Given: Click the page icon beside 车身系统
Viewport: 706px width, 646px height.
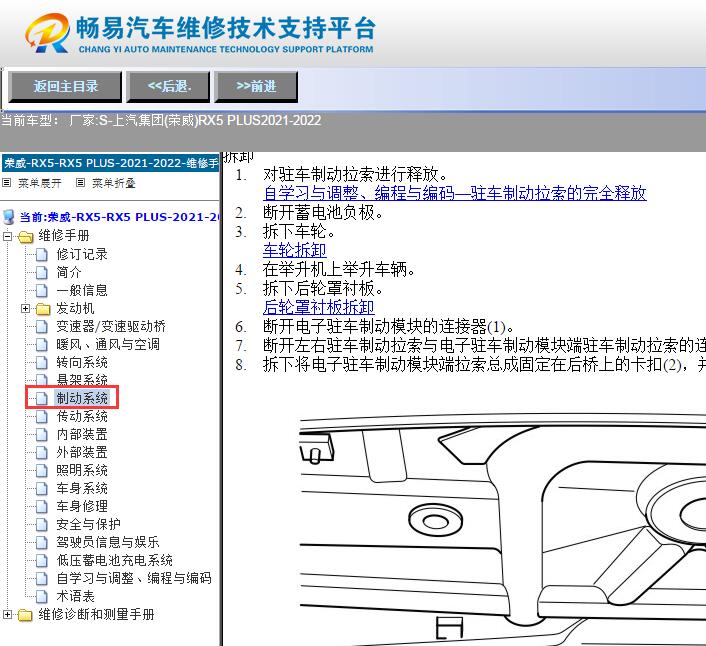Looking at the screenshot, I should [42, 489].
